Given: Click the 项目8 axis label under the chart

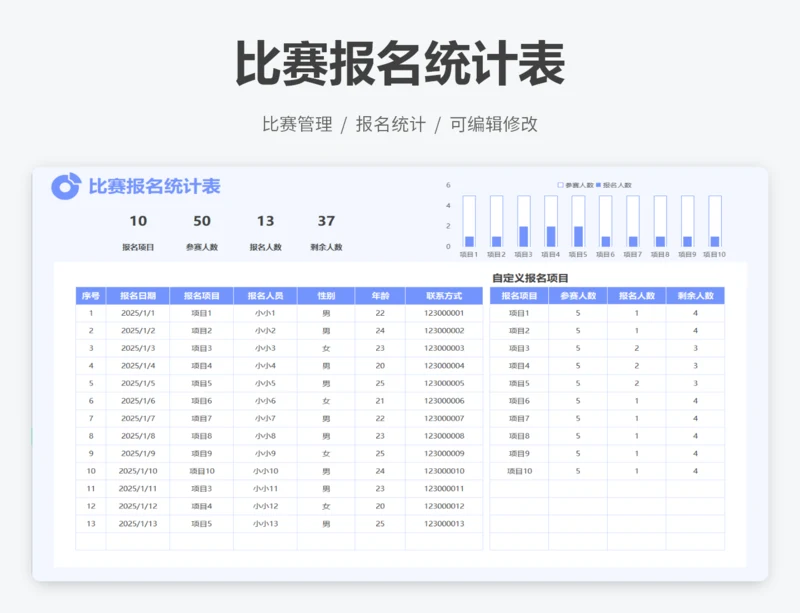Looking at the screenshot, I should 660,254.
